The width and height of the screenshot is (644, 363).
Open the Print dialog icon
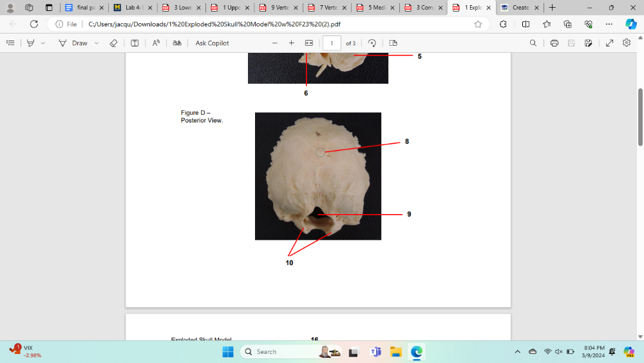(554, 43)
